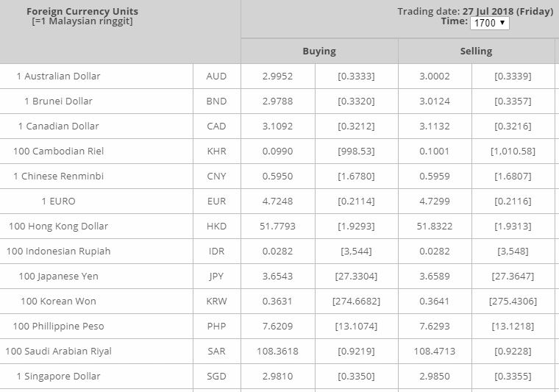Click EURO selling rate 4.7299
This screenshot has width=559, height=392.
[x=435, y=202]
